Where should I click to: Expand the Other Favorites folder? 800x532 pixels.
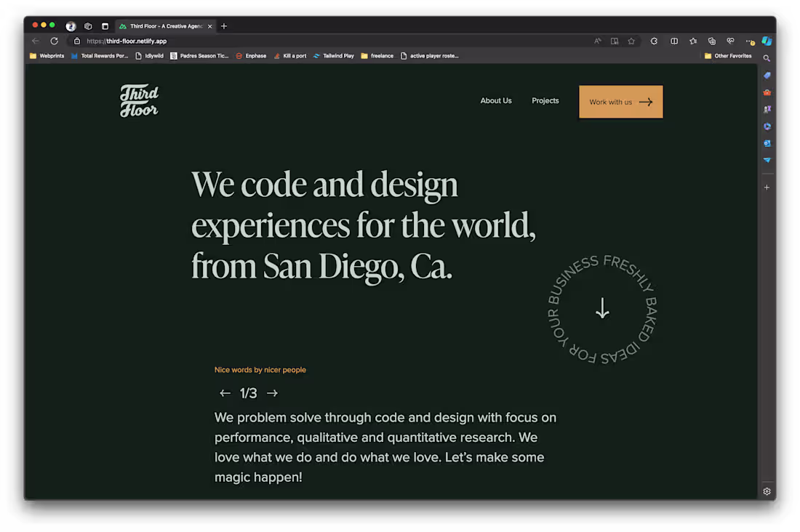tap(729, 55)
